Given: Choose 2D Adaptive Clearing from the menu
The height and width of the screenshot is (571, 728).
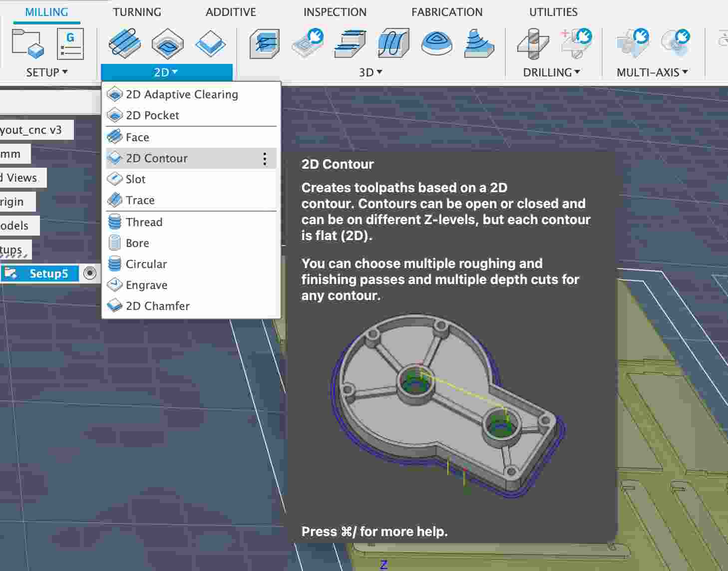Looking at the screenshot, I should point(191,94).
